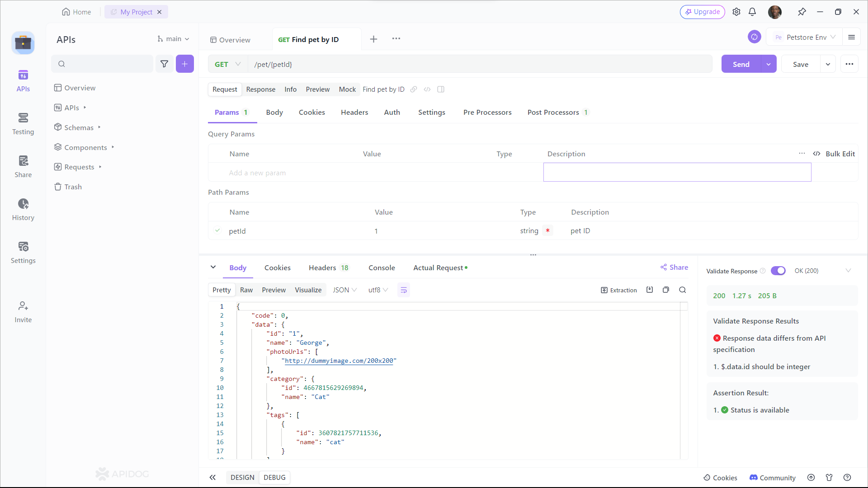Toggle the petId checkbox in Path Params

click(x=217, y=230)
